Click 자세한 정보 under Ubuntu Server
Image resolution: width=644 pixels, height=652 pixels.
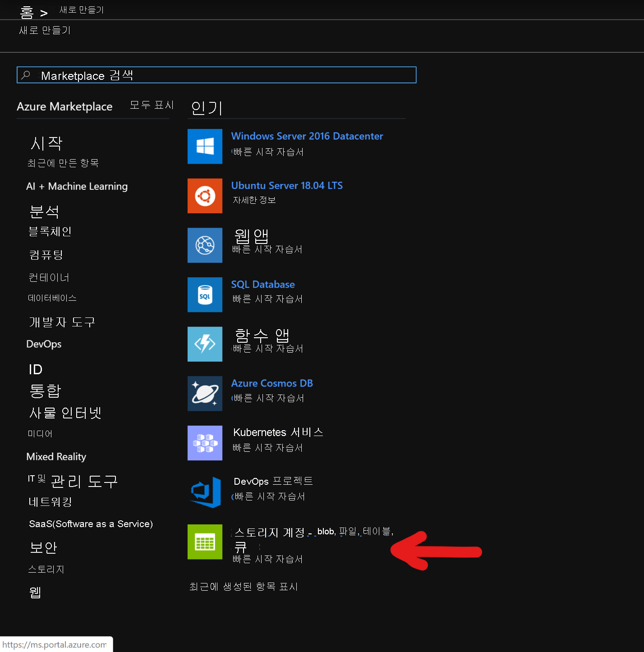click(254, 200)
